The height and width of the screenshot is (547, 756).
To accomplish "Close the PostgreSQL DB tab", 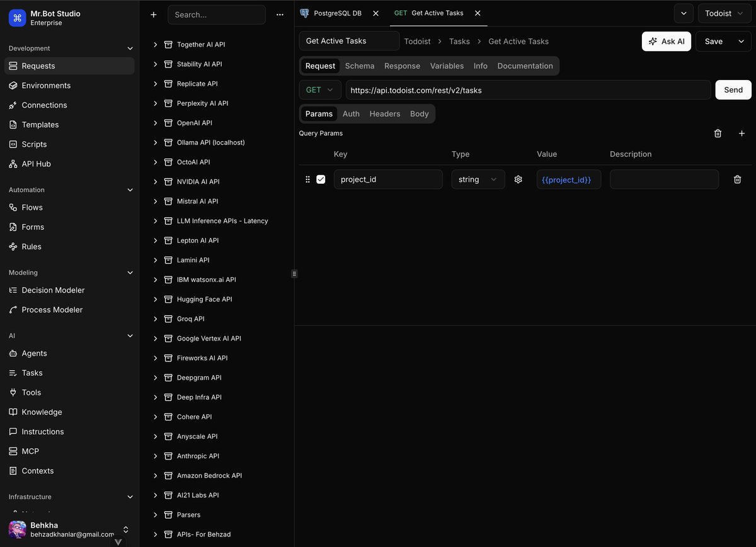I will click(376, 13).
